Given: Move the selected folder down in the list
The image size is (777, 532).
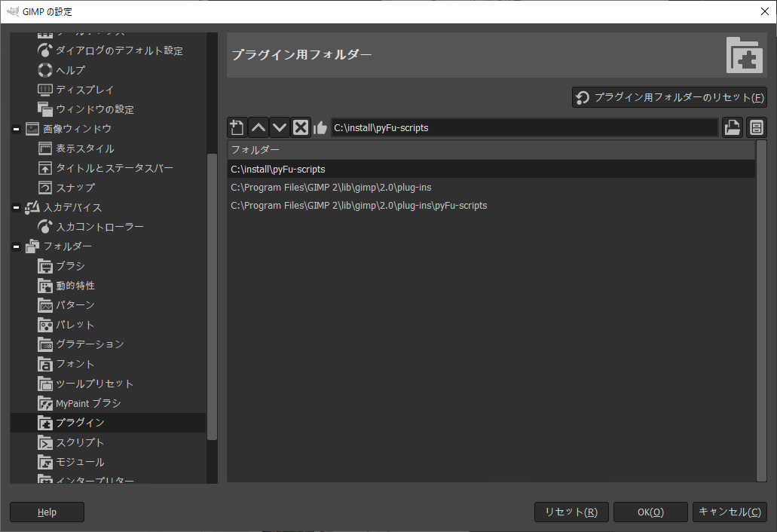Looking at the screenshot, I should tap(279, 127).
